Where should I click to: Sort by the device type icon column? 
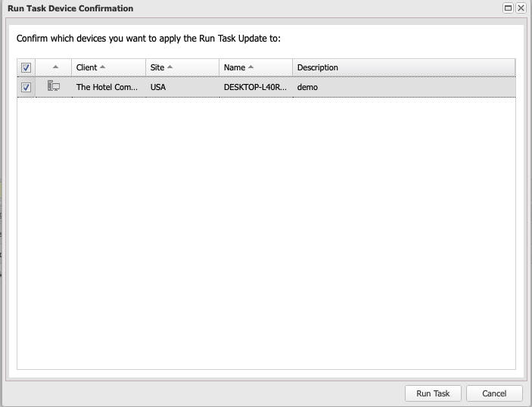[54, 67]
